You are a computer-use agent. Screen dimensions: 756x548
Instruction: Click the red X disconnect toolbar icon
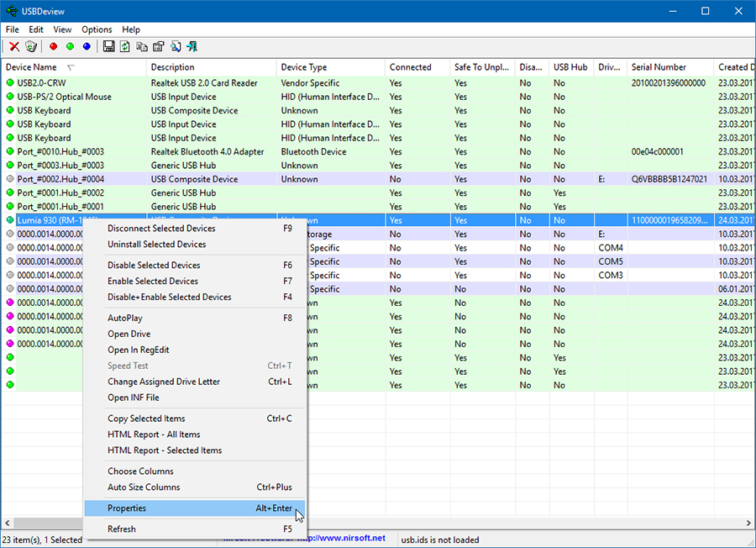(x=14, y=46)
